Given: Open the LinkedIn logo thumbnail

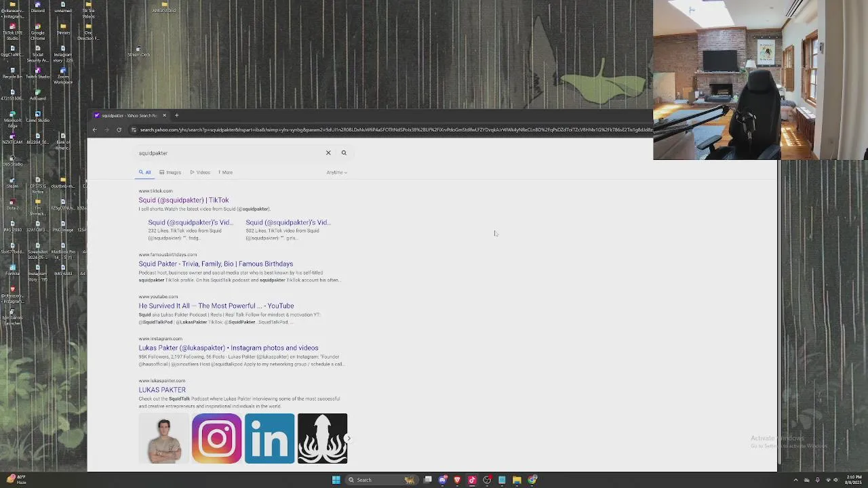Looking at the screenshot, I should 270,439.
